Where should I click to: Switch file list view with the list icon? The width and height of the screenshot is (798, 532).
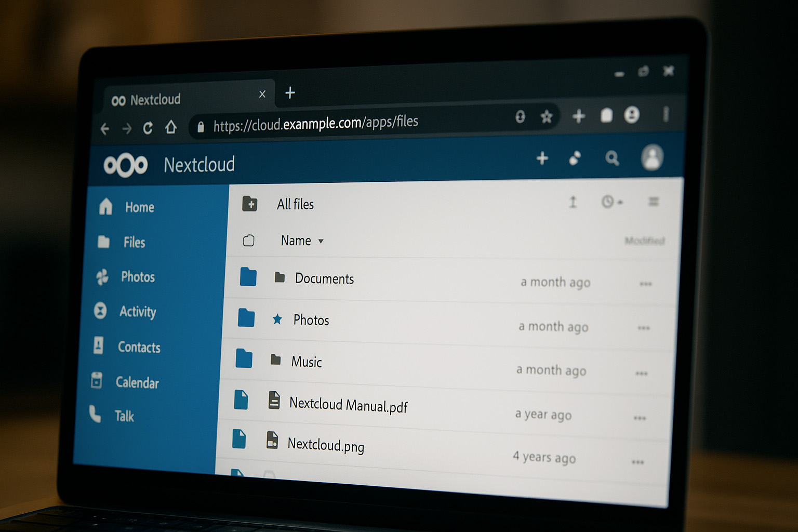(653, 202)
